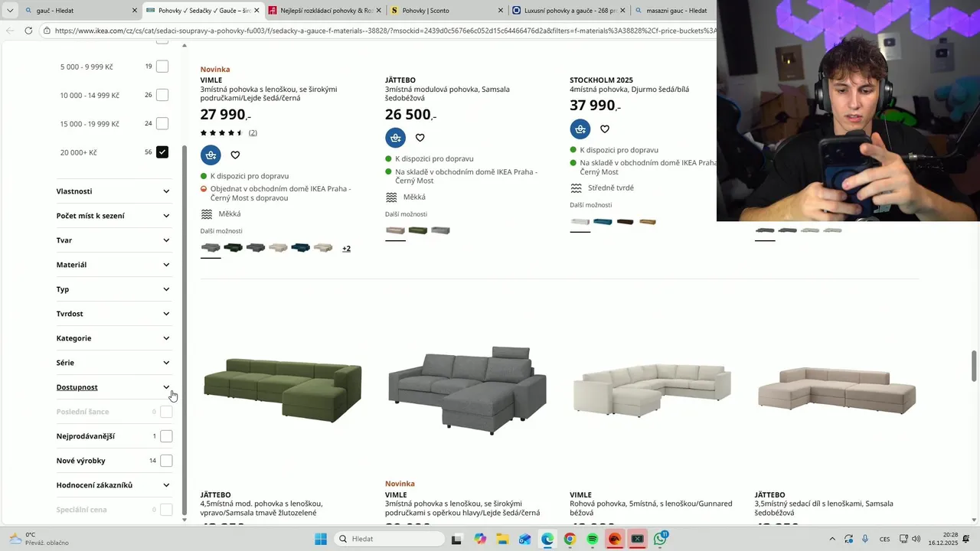Select the yellow STOCKHOLM 2025 swatch
Image resolution: width=980 pixels, height=551 pixels.
648,222
